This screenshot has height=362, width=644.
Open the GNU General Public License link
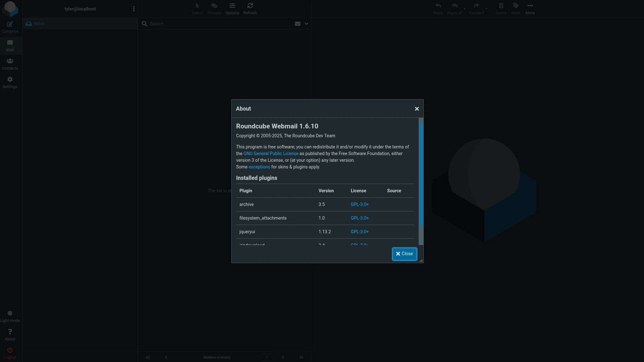pyautogui.click(x=271, y=154)
